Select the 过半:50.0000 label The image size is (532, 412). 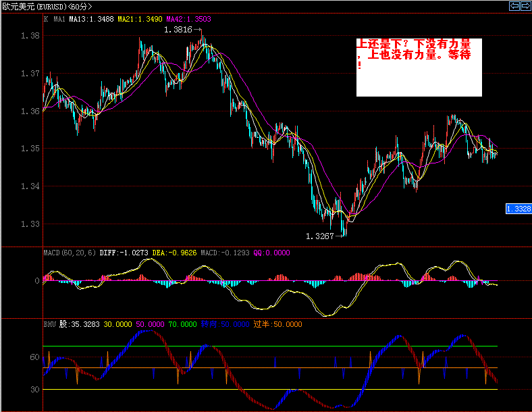point(278,324)
